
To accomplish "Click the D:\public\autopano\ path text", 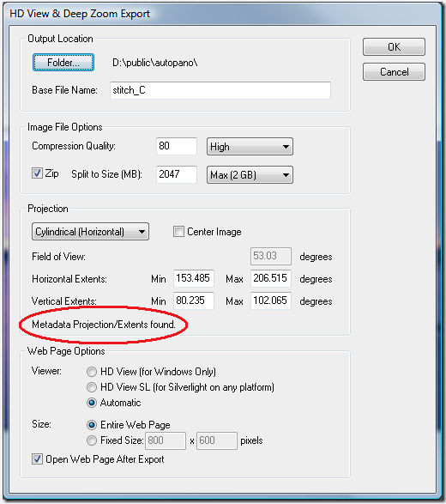I will click(154, 63).
